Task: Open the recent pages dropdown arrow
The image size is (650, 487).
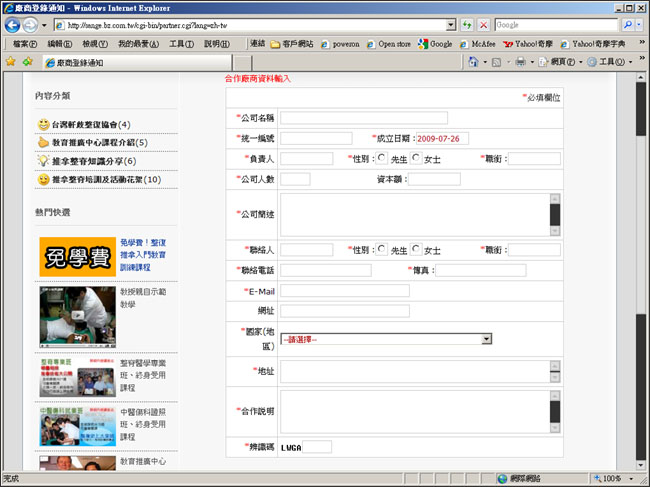Action: pyautogui.click(x=44, y=25)
